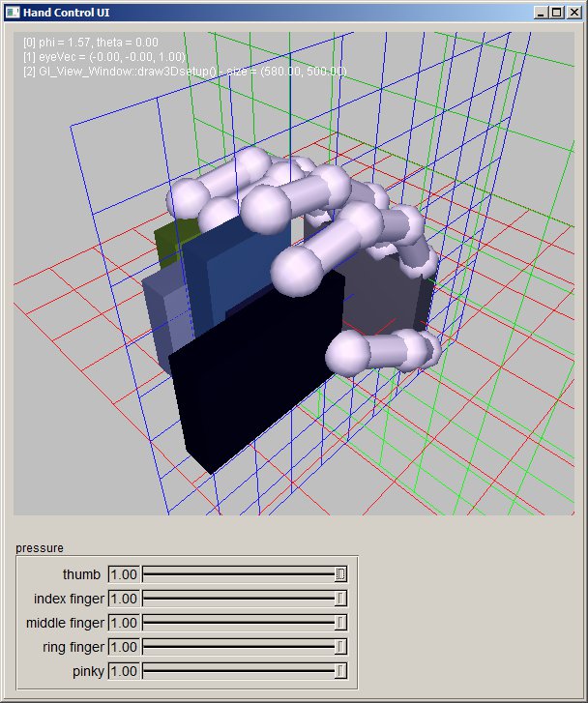
Task: Select the ring finger value field
Action: click(125, 647)
